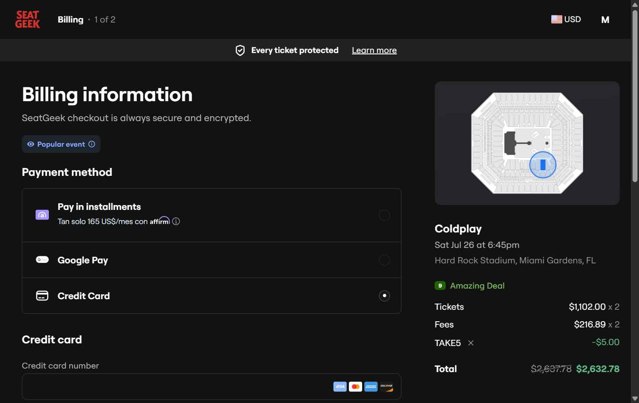The image size is (639, 403).
Task: Click the American Express logo
Action: coord(371,387)
